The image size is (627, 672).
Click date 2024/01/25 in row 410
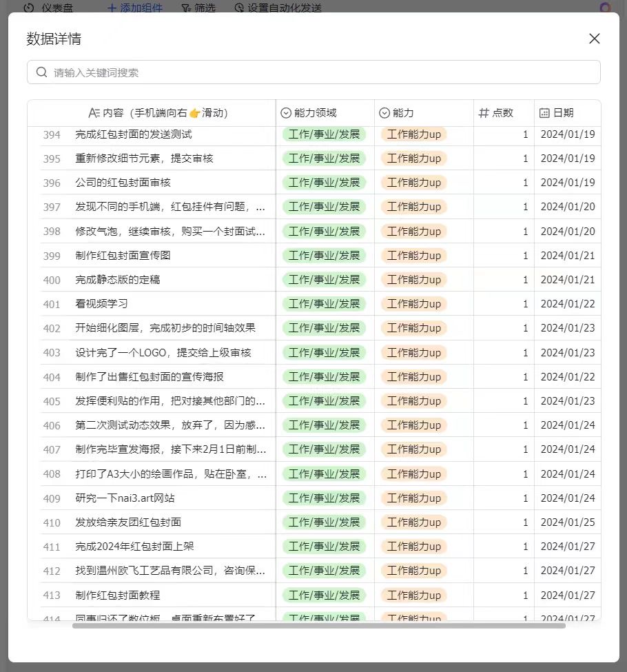pos(568,522)
